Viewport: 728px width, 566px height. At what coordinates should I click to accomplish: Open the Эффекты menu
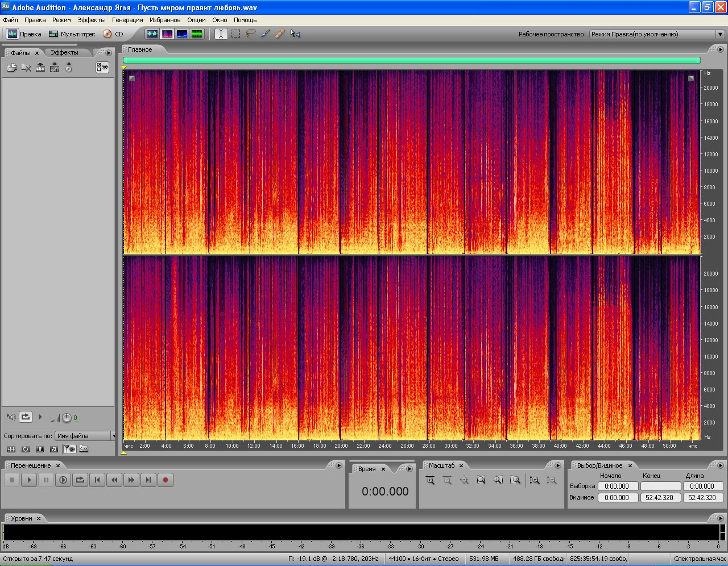(91, 20)
